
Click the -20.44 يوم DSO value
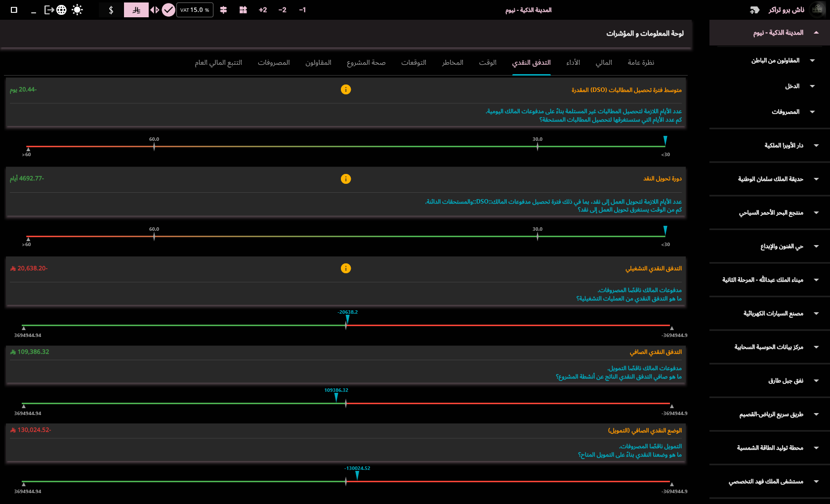point(23,89)
